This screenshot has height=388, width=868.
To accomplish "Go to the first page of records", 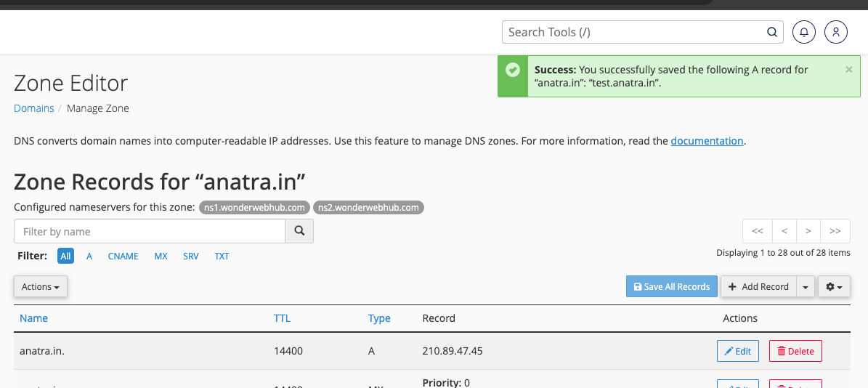I will [x=758, y=231].
